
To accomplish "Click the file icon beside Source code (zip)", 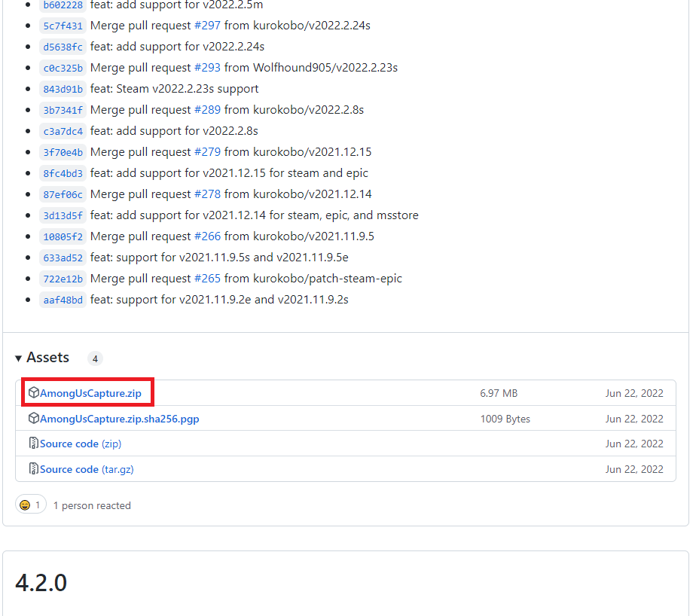I will 34,444.
